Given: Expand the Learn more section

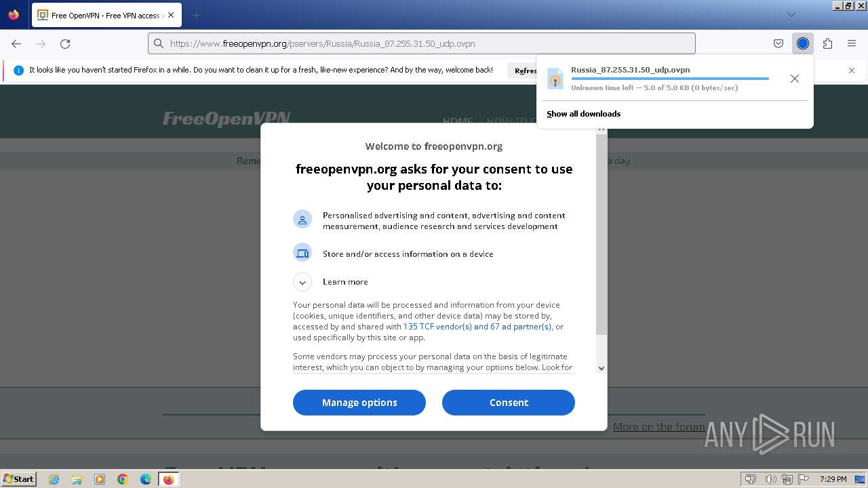Looking at the screenshot, I should (302, 282).
